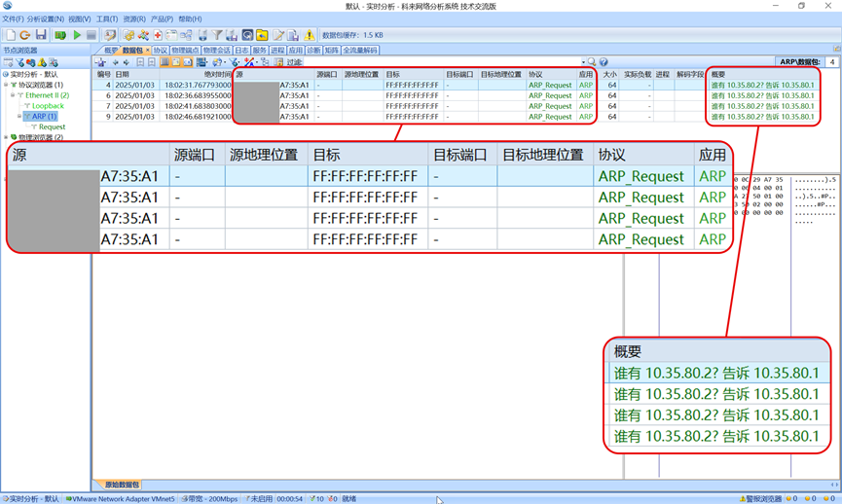
Task: Click the stop capture square button
Action: coord(92,35)
